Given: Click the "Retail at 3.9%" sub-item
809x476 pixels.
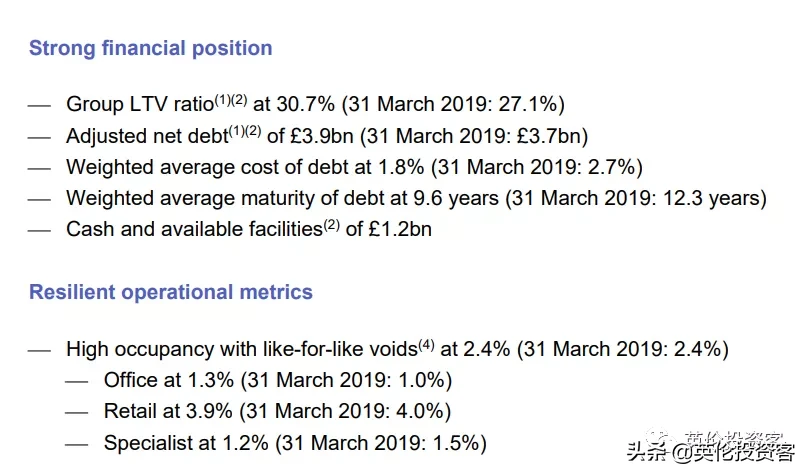Looking at the screenshot, I should tap(277, 411).
